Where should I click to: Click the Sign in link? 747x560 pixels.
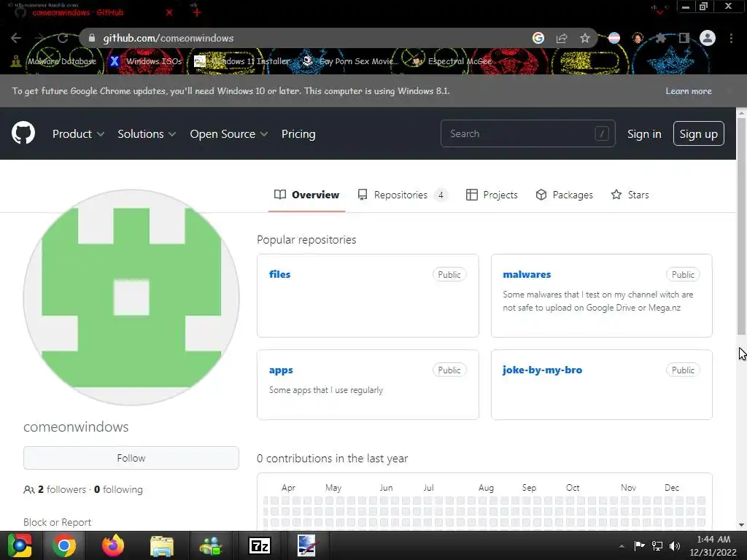click(x=644, y=134)
